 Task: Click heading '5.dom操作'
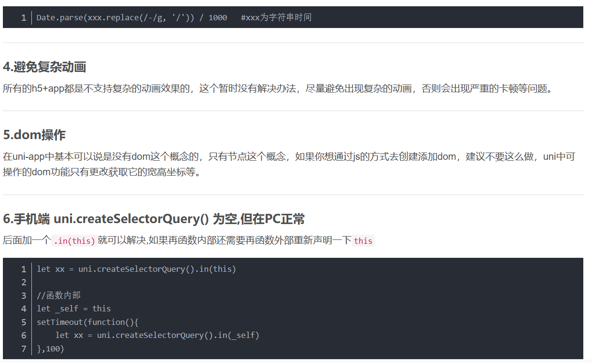[x=34, y=135]
